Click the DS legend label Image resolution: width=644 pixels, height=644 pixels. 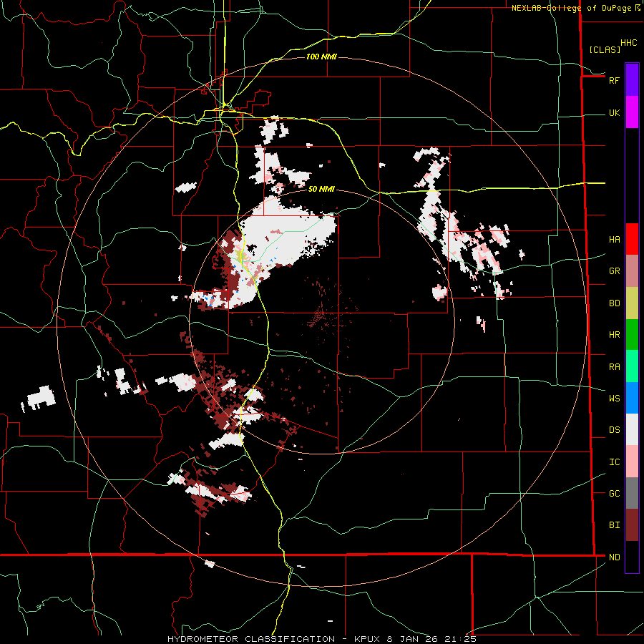point(614,430)
